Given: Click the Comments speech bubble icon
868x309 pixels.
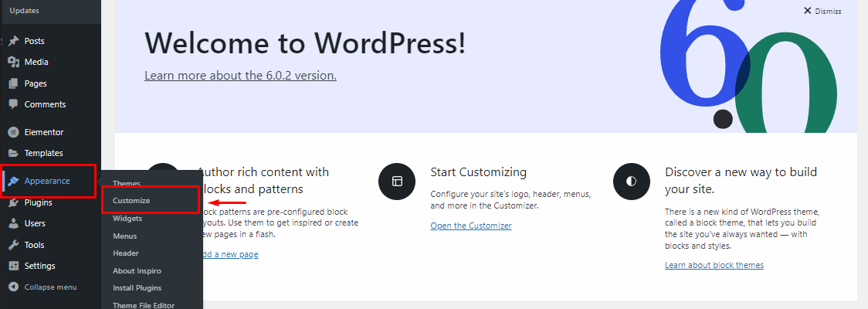Looking at the screenshot, I should coord(13,104).
